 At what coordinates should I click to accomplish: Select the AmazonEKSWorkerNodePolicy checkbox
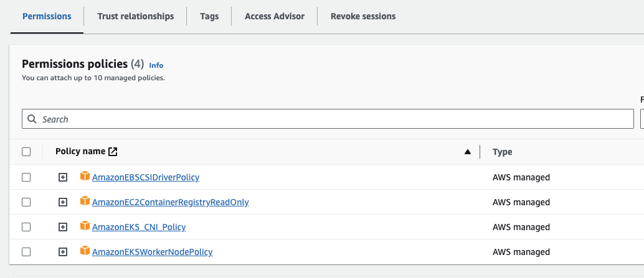26,252
